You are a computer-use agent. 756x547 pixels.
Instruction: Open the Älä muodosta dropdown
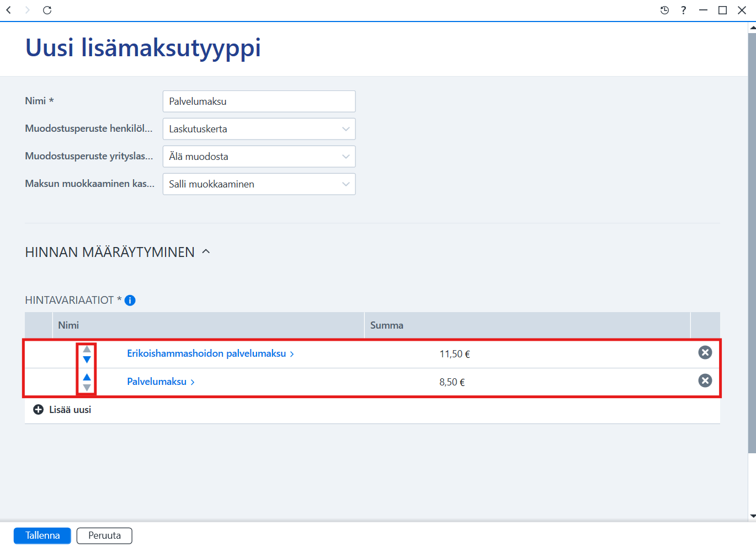(x=259, y=157)
